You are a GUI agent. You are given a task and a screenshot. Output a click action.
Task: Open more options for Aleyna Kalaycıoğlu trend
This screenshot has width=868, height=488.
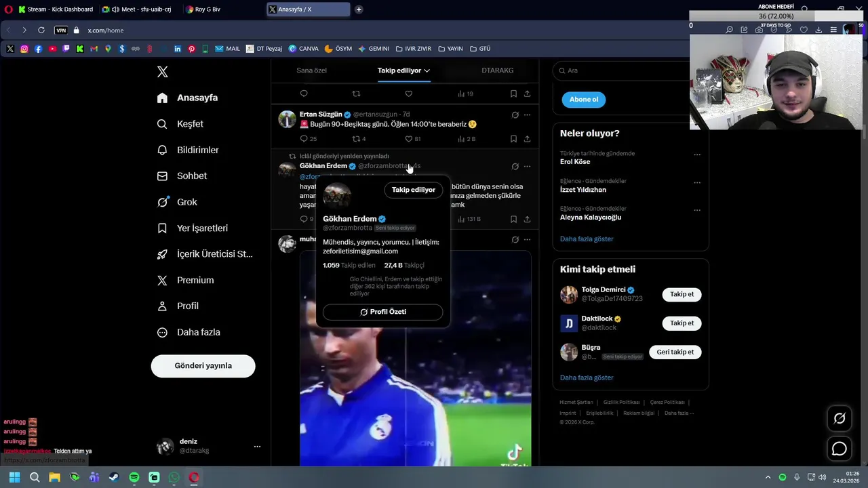coord(697,210)
